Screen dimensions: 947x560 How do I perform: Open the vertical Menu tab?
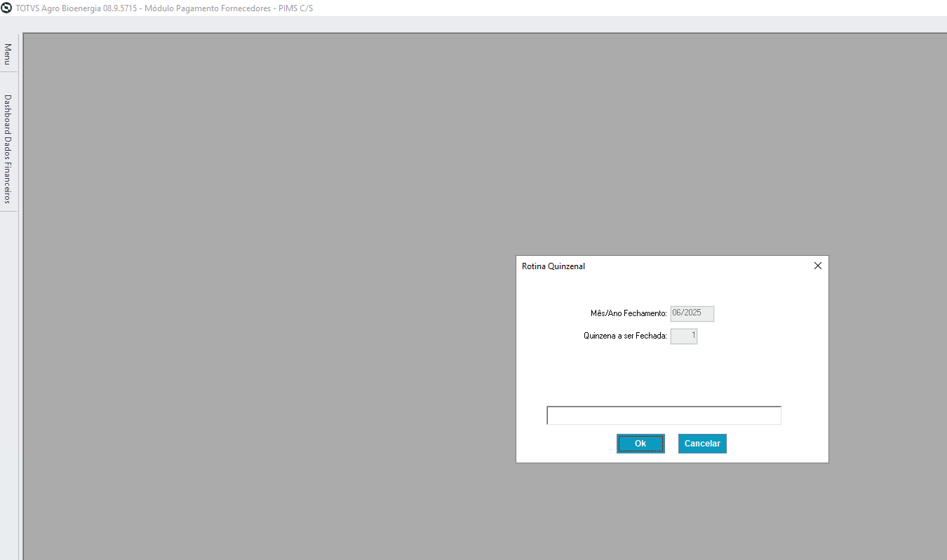click(x=8, y=53)
